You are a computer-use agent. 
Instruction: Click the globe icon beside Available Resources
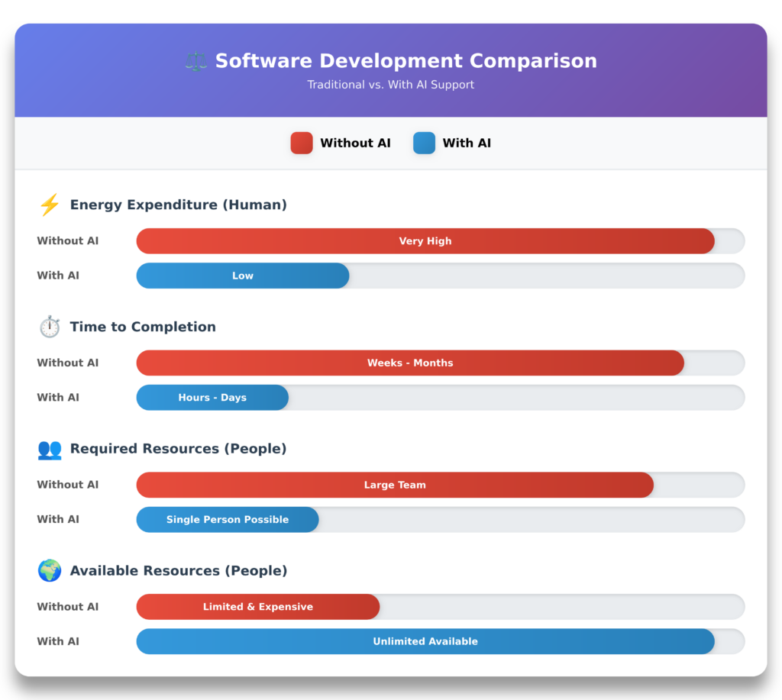50,571
